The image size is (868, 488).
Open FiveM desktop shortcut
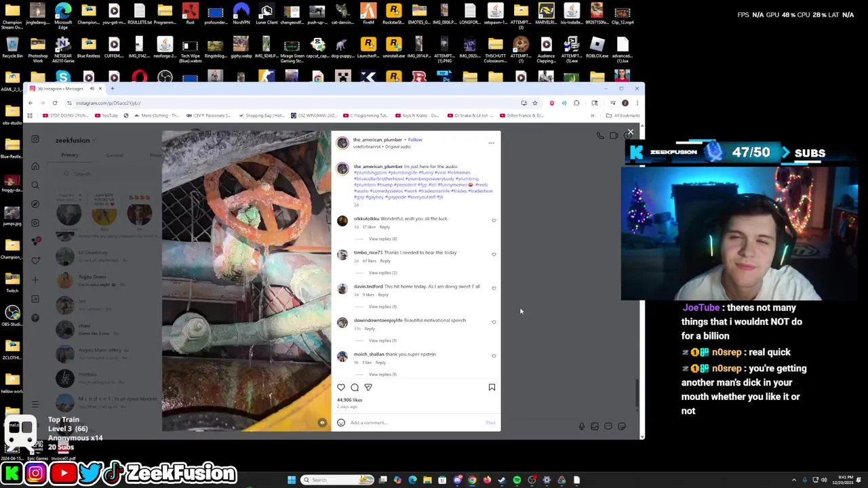(368, 14)
